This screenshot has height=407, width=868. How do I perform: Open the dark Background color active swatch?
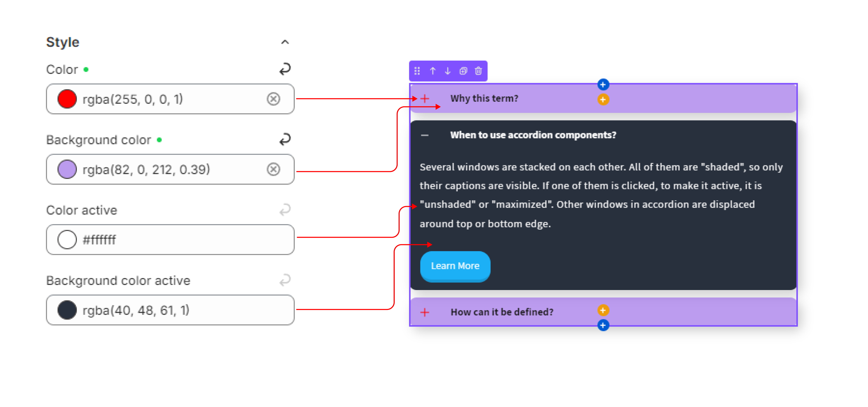[x=67, y=310]
